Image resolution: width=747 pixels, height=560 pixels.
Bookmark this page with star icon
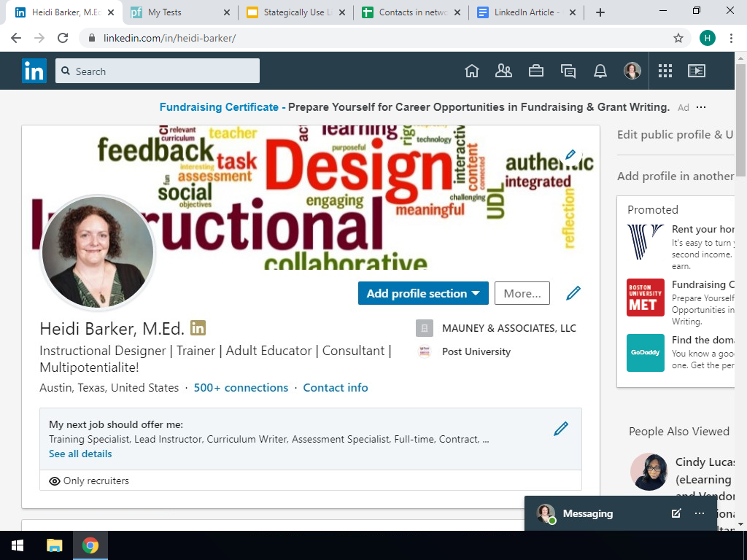click(678, 38)
